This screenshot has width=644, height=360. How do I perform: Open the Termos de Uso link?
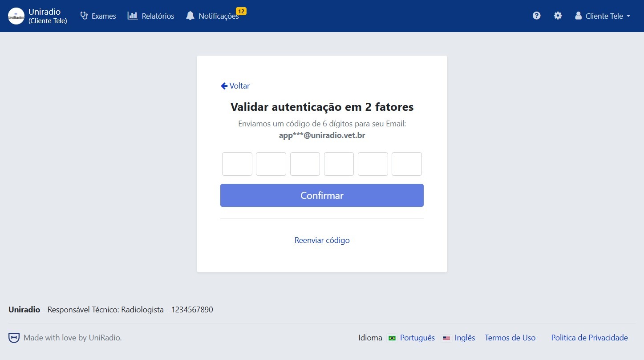pyautogui.click(x=510, y=338)
